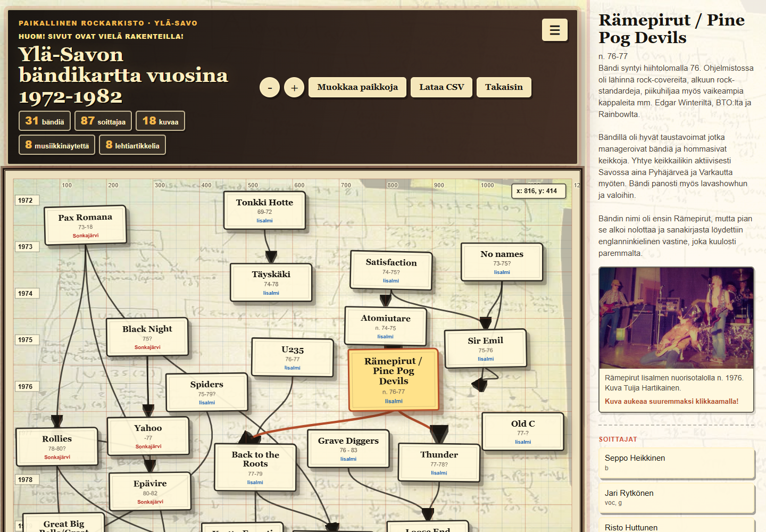Click the Muokkaa paikkoja button

[357, 87]
